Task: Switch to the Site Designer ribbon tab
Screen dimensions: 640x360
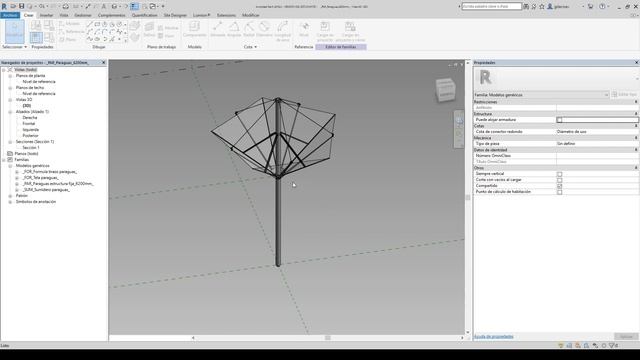Action: pos(175,15)
